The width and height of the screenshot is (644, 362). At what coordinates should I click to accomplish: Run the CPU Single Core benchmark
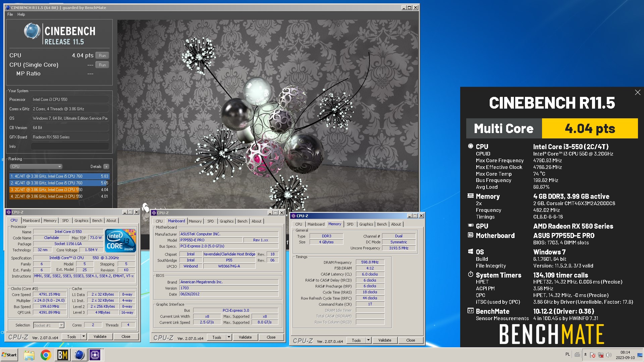click(102, 65)
